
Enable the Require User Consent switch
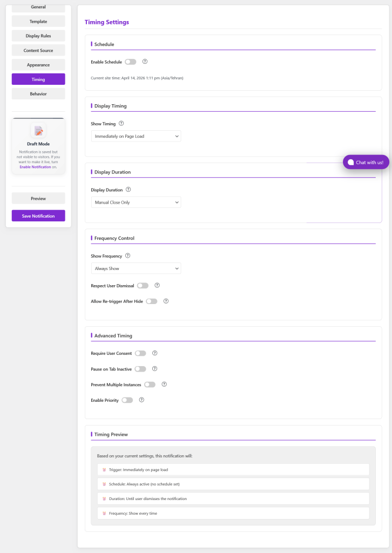tap(140, 353)
